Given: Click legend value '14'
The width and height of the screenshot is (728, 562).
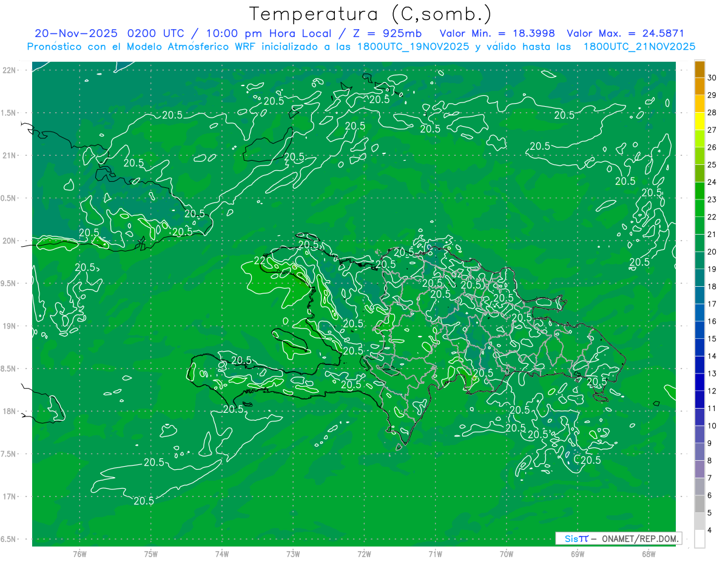Looking at the screenshot, I should point(712,356).
